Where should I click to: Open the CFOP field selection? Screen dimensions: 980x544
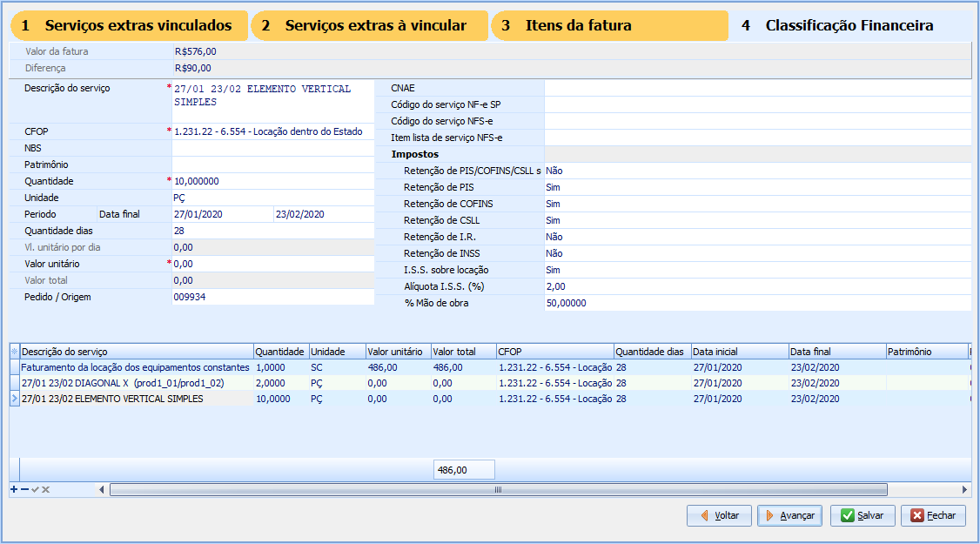click(x=273, y=131)
